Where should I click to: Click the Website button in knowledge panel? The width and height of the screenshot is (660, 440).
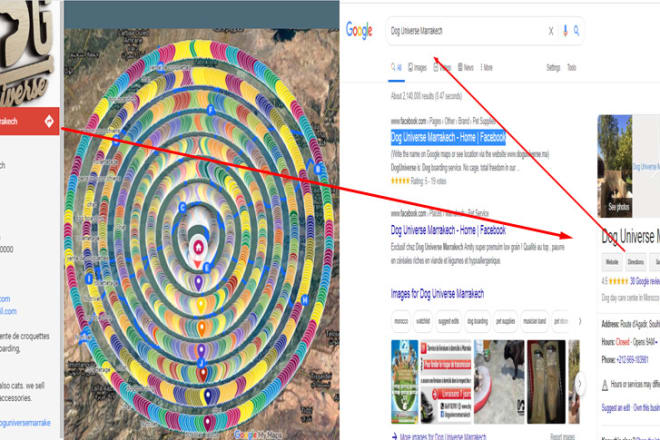pyautogui.click(x=612, y=262)
